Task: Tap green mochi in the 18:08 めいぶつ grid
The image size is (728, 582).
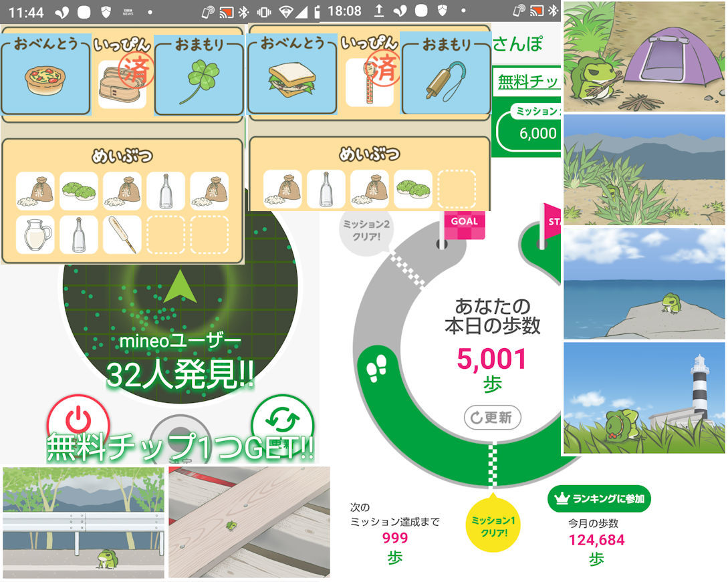Action: [413, 189]
